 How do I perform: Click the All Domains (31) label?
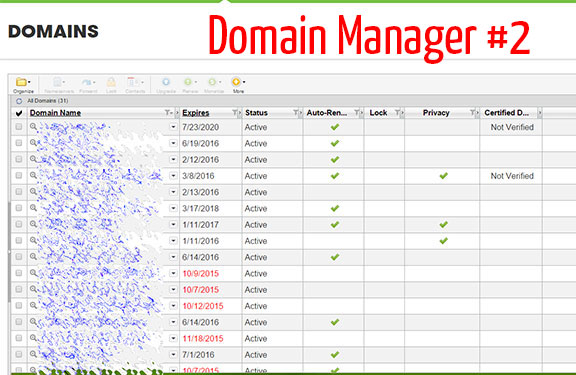coord(48,101)
